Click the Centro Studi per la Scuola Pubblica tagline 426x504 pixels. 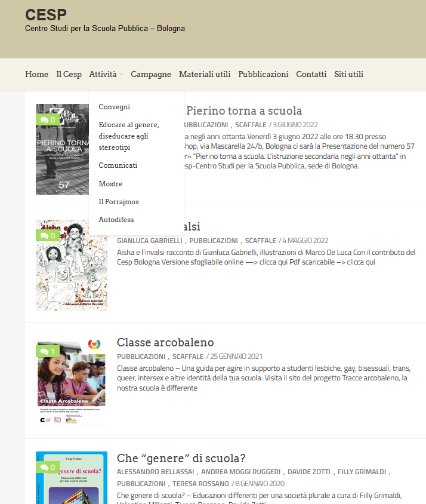[x=105, y=28]
